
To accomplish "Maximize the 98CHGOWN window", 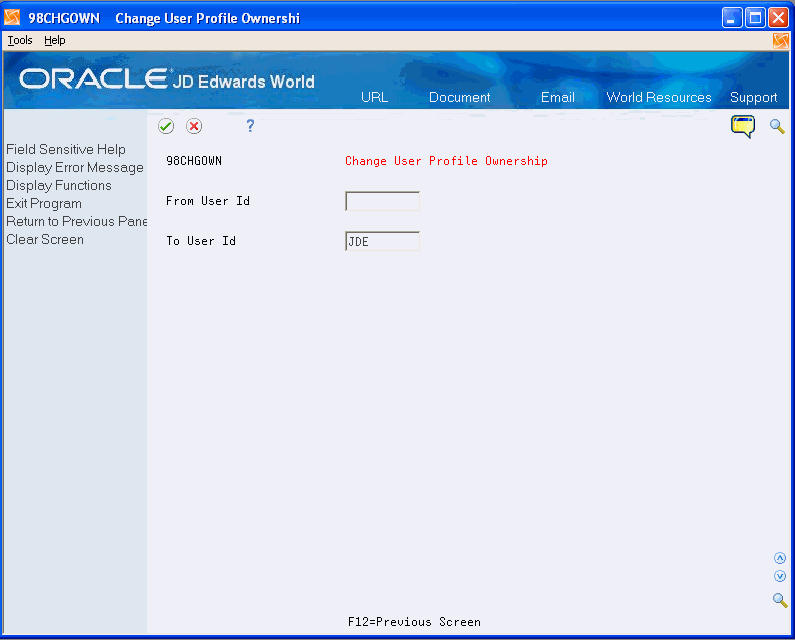I will pyautogui.click(x=755, y=18).
